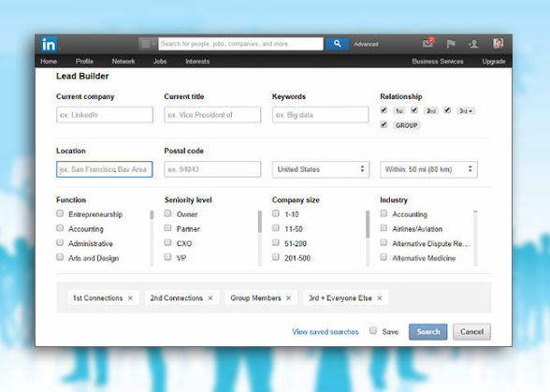Open the Within 50 mi distance dropdown
Image resolution: width=550 pixels, height=392 pixels.
428,169
